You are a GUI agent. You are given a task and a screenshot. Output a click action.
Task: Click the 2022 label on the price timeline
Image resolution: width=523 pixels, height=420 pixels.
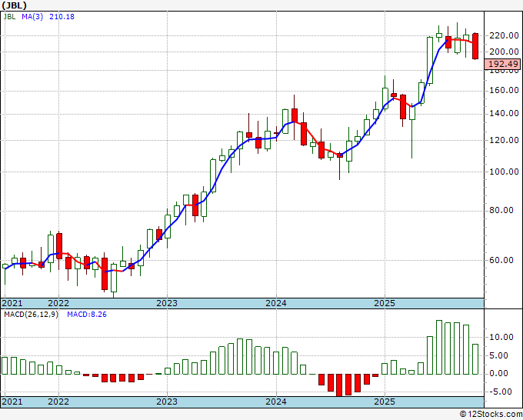pyautogui.click(x=58, y=303)
